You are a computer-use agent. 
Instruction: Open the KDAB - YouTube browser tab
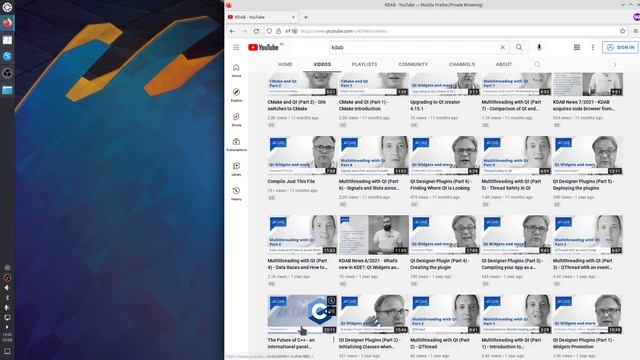pos(261,17)
